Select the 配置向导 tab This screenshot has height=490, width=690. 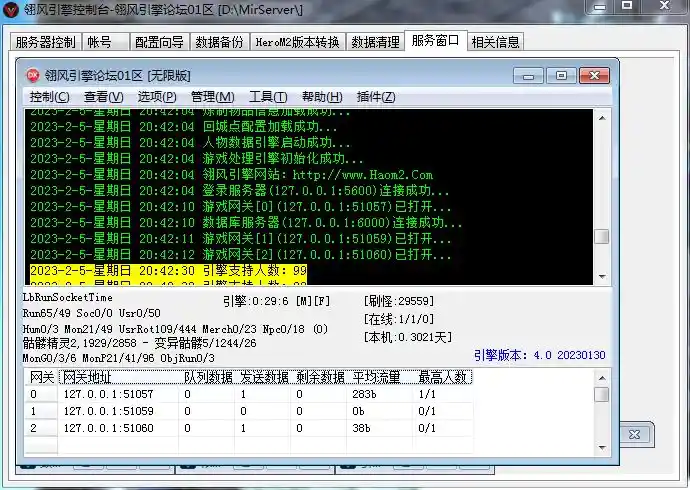coord(159,42)
